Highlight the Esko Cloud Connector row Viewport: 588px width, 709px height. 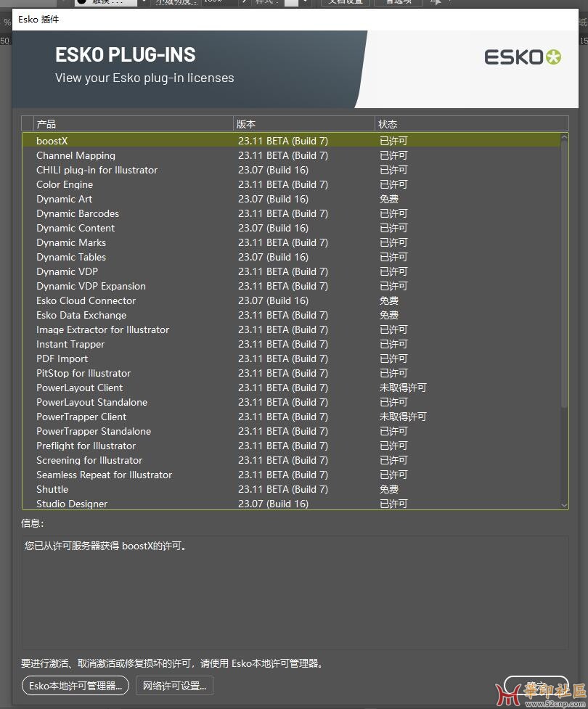click(x=291, y=300)
